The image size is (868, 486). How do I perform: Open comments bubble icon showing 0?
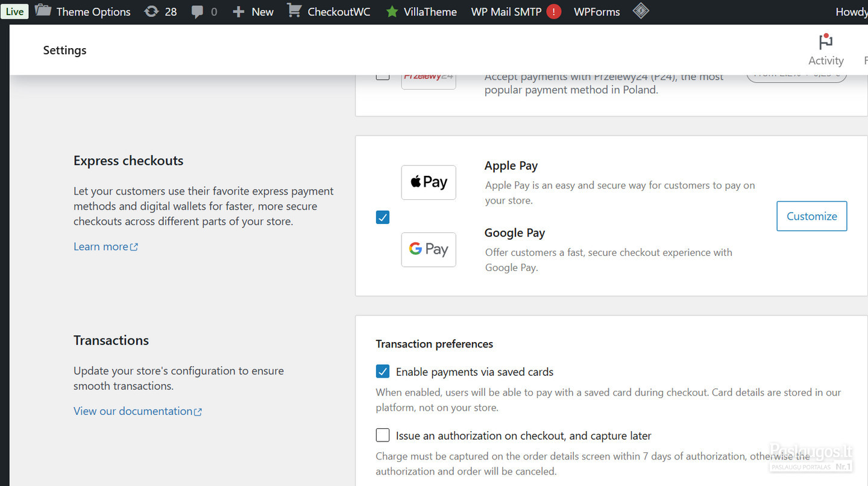click(x=197, y=12)
